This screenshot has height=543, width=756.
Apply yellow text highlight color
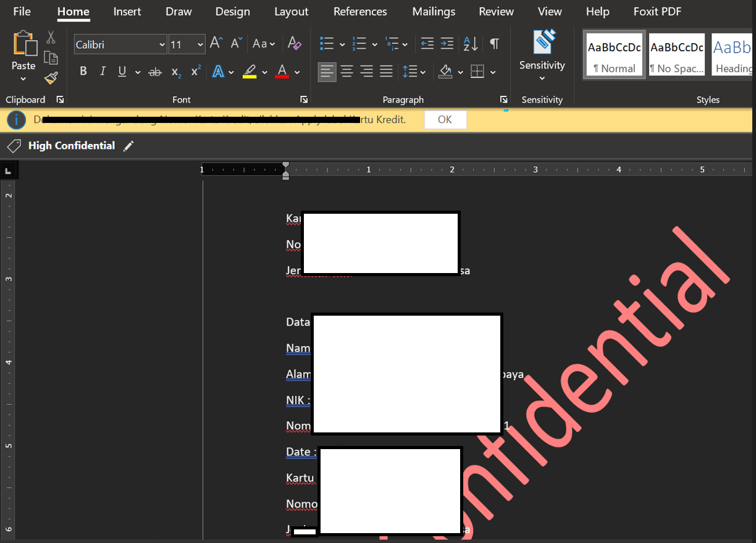[x=250, y=72]
